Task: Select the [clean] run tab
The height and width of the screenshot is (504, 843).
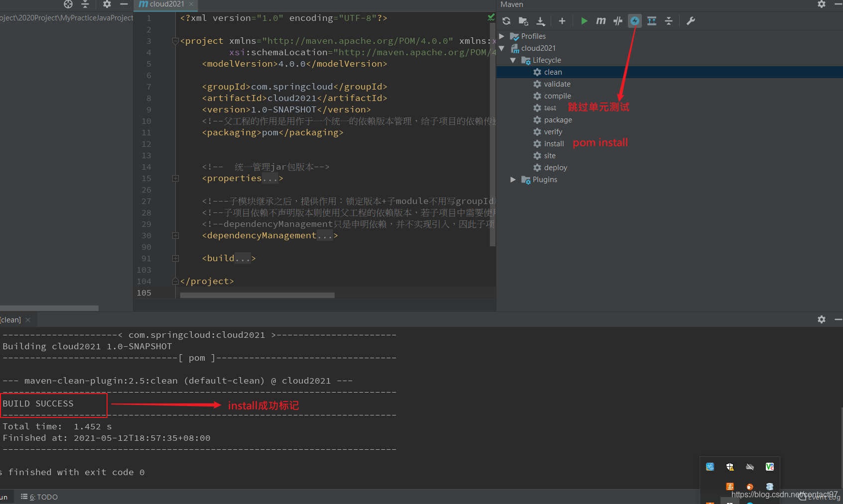Action: tap(10, 320)
